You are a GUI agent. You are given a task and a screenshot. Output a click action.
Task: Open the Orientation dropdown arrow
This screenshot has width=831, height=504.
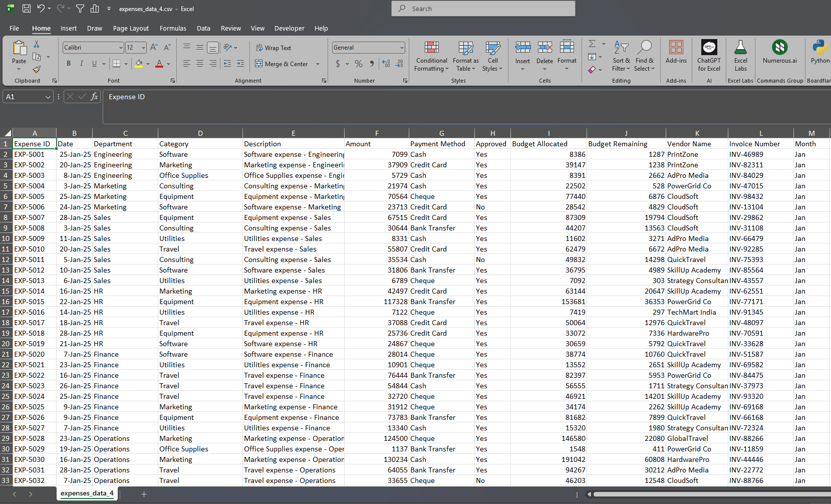pyautogui.click(x=235, y=48)
